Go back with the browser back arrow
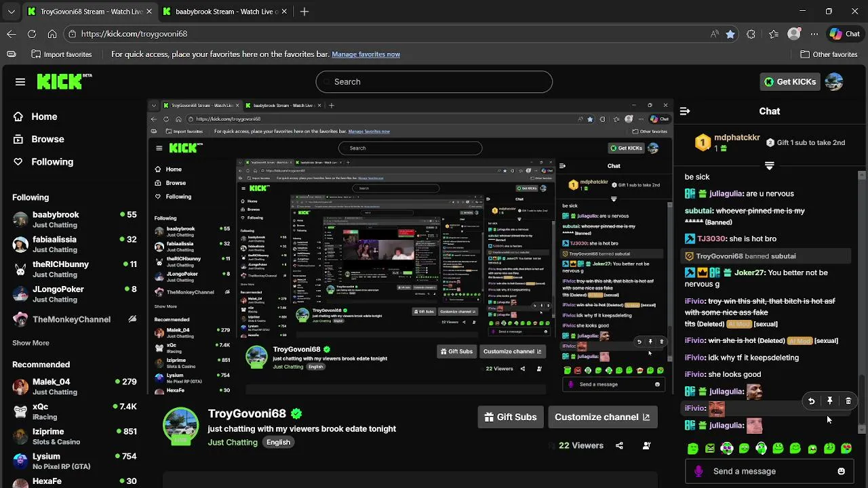Viewport: 868px width, 488px height. (12, 34)
